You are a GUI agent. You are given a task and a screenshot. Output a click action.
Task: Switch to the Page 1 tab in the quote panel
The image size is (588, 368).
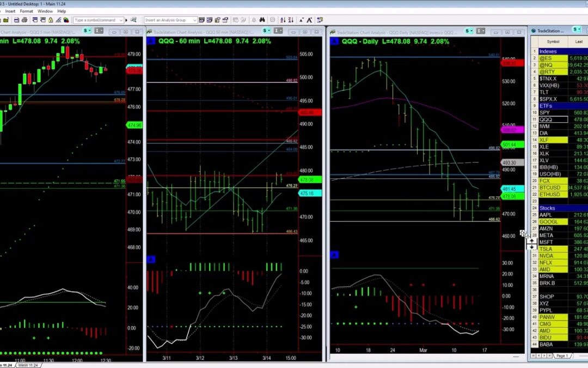563,355
